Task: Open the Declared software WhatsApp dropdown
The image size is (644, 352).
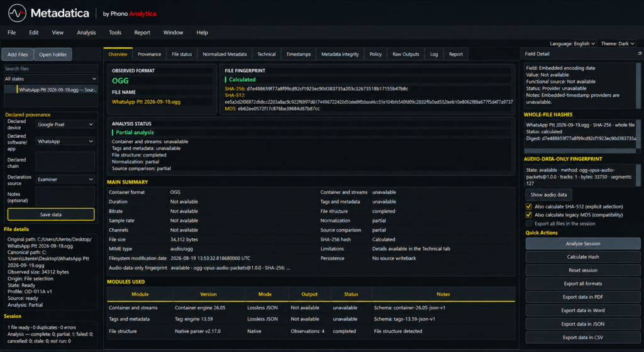Action: 65,141
